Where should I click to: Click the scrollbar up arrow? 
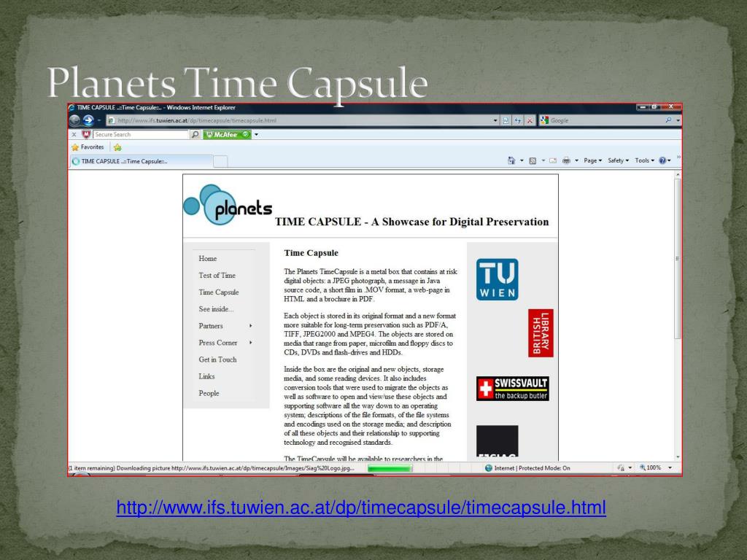pos(678,175)
